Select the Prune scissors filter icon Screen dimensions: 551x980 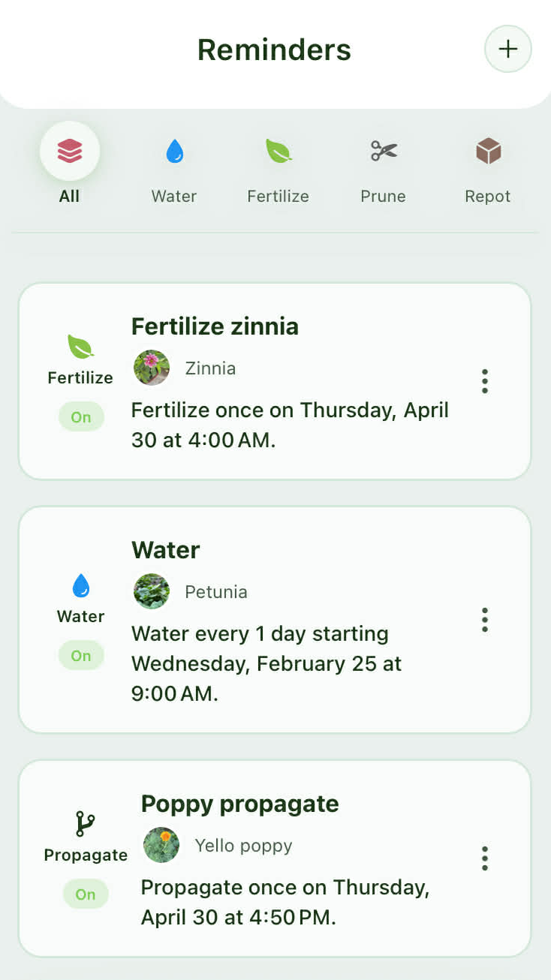point(384,152)
